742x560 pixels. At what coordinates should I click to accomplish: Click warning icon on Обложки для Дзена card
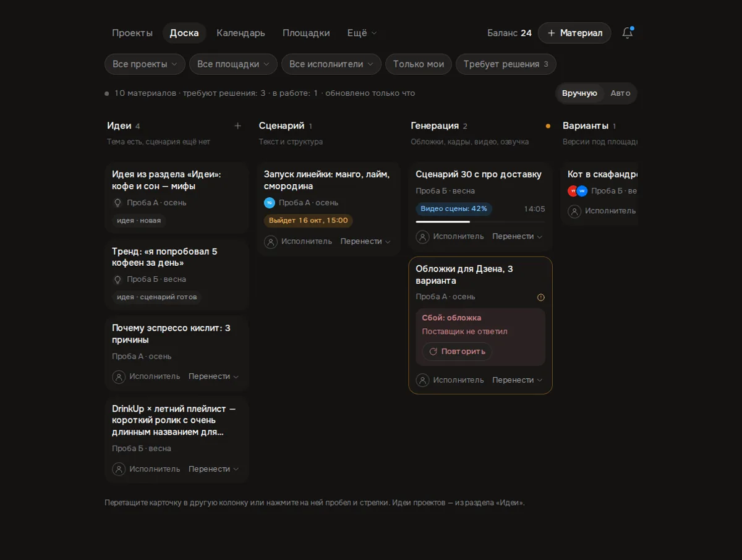click(541, 297)
